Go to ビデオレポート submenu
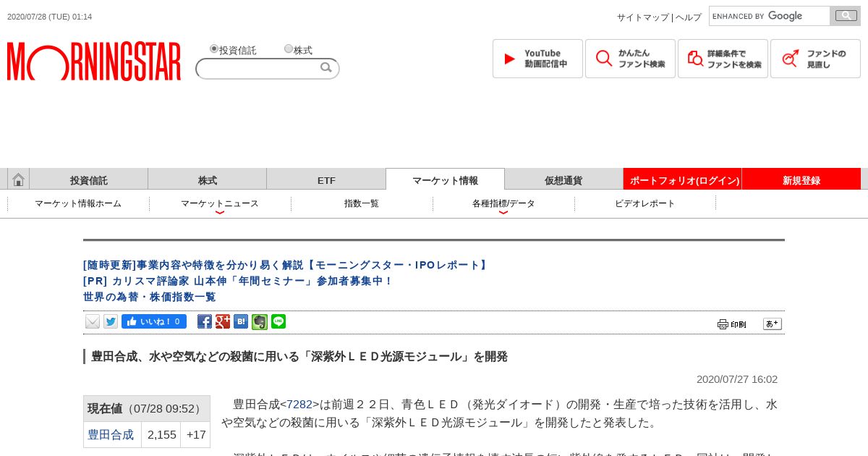868x456 pixels. tap(645, 204)
